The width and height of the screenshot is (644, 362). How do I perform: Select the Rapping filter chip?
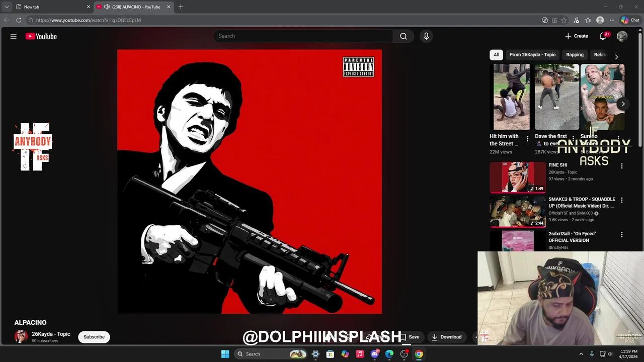[x=575, y=55]
